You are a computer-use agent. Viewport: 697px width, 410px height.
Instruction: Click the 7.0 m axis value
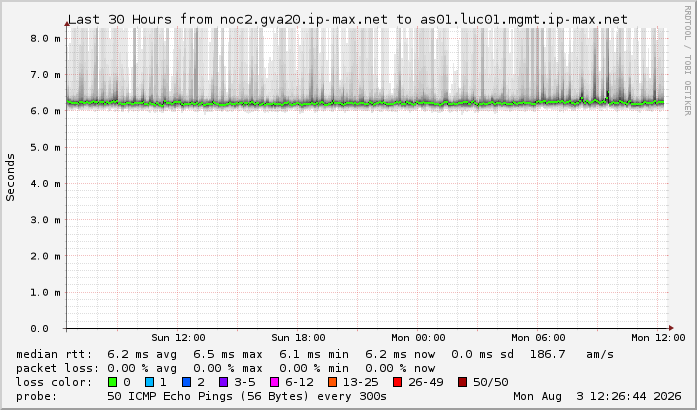[45, 75]
